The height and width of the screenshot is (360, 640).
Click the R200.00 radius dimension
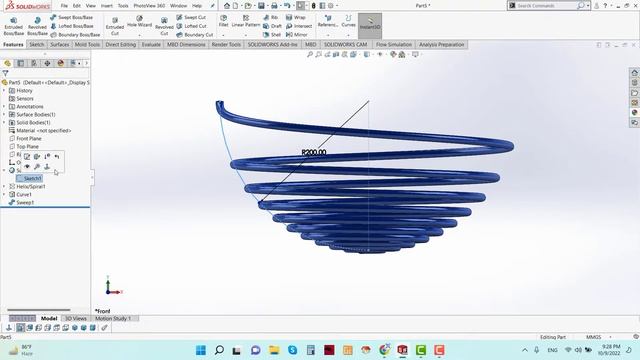(314, 152)
